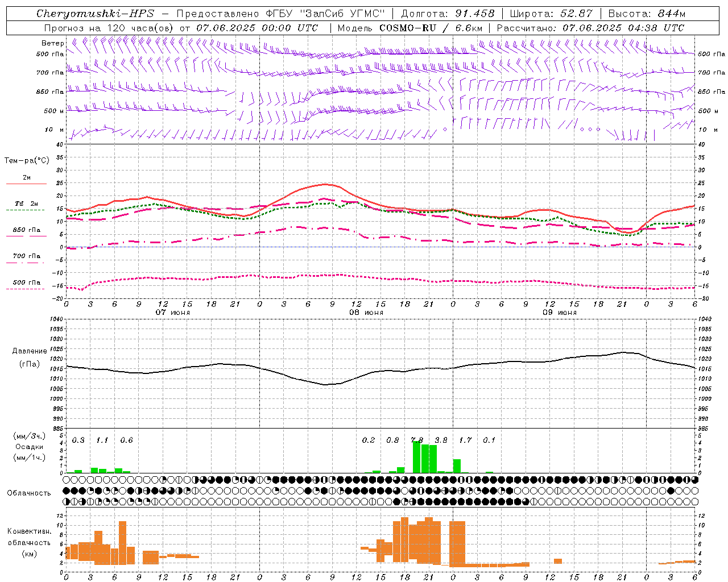The width and height of the screenshot is (728, 582).
Task: Select the ЗапСиб УГМС provider text
Action: pos(342,14)
